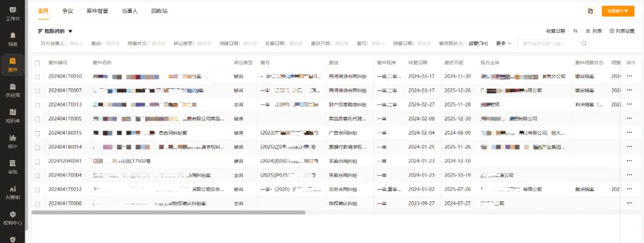Open more actions for case 202404170004
This screenshot has width=644, height=243.
[x=629, y=175]
